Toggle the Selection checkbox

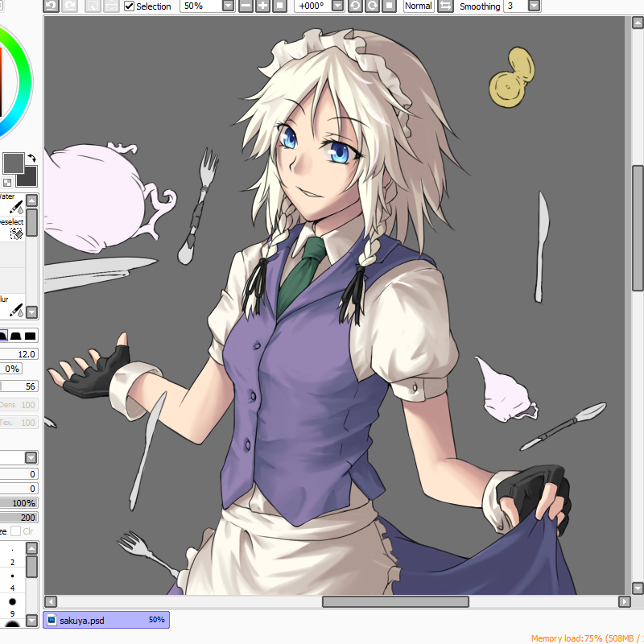point(129,6)
